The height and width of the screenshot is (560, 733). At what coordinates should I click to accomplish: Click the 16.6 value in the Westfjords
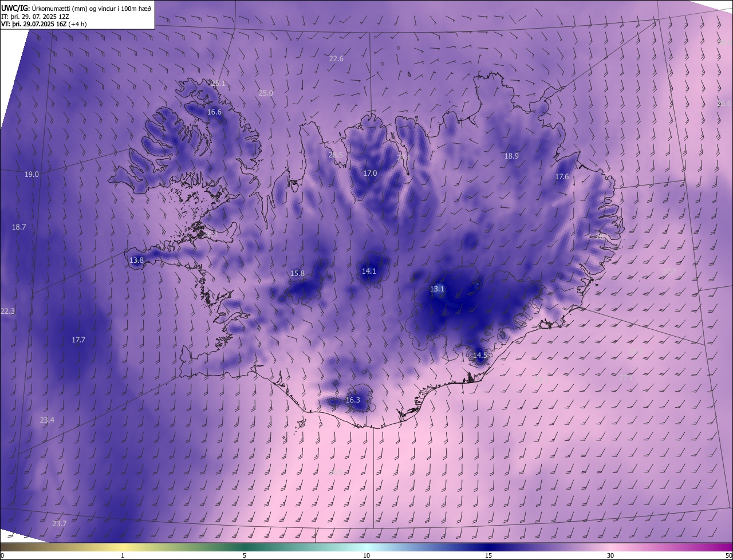click(214, 112)
